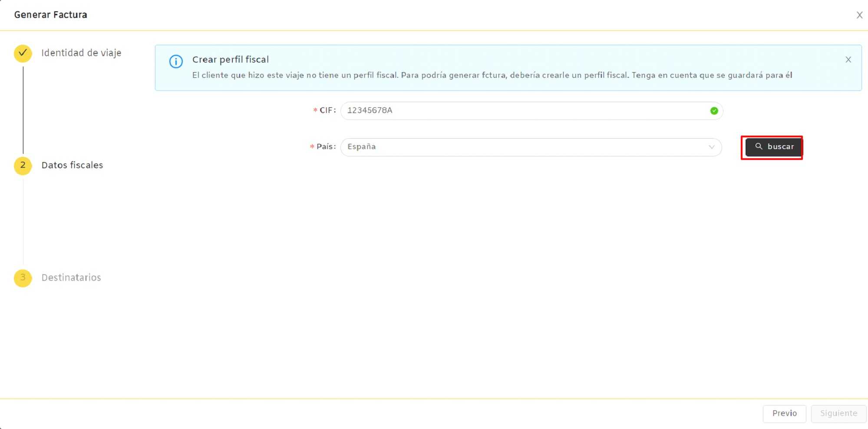868x429 pixels.
Task: Select the Destinatarios step
Action: 71,278
